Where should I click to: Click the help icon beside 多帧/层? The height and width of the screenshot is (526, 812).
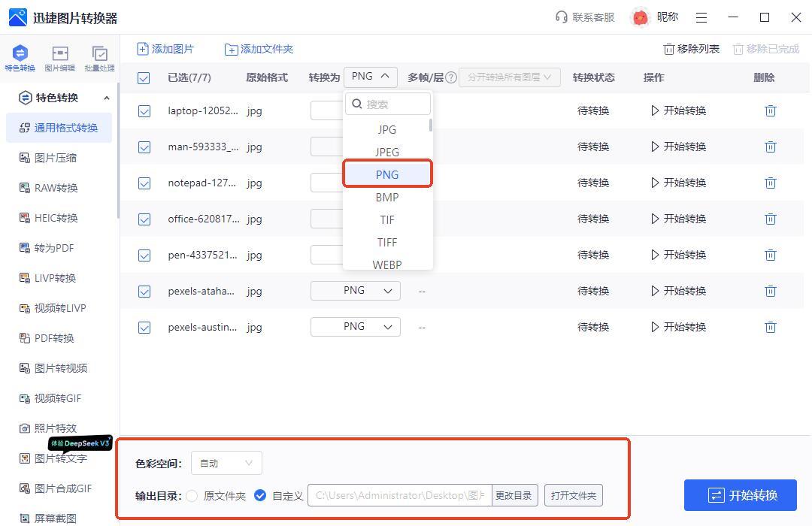[451, 77]
